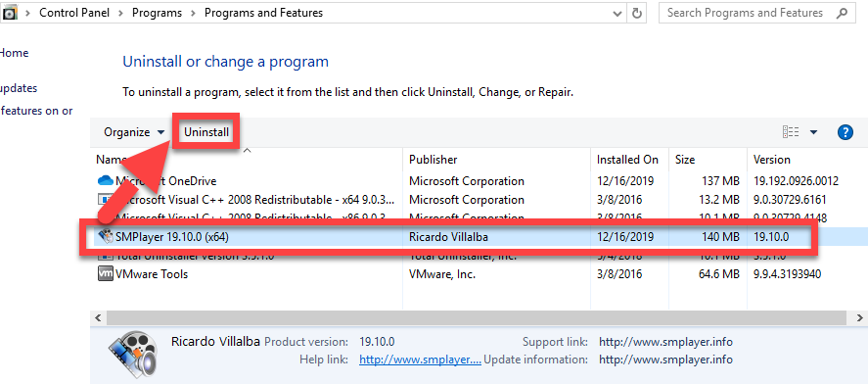868x384 pixels.
Task: Click the Visual C++ x64 installer icon
Action: tap(105, 200)
